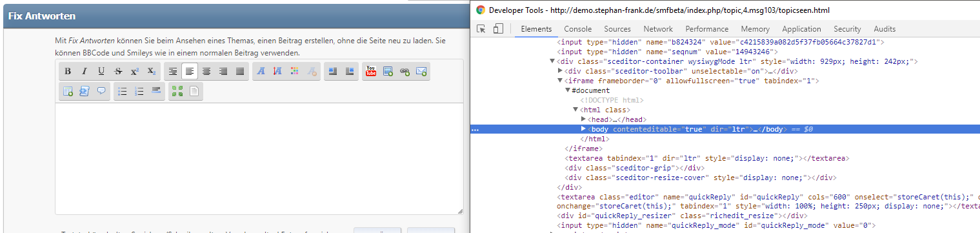Collapse the #document node
This screenshot has width=980, height=233.
(x=568, y=90)
